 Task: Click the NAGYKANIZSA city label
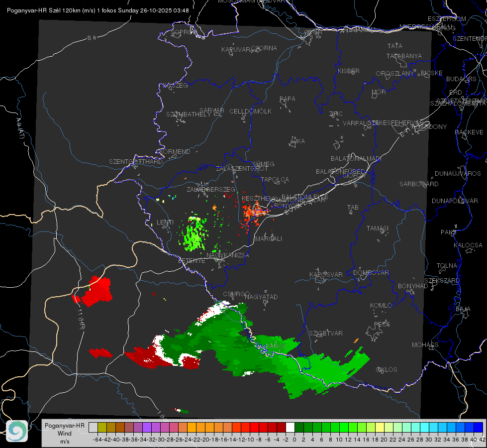coord(228,255)
